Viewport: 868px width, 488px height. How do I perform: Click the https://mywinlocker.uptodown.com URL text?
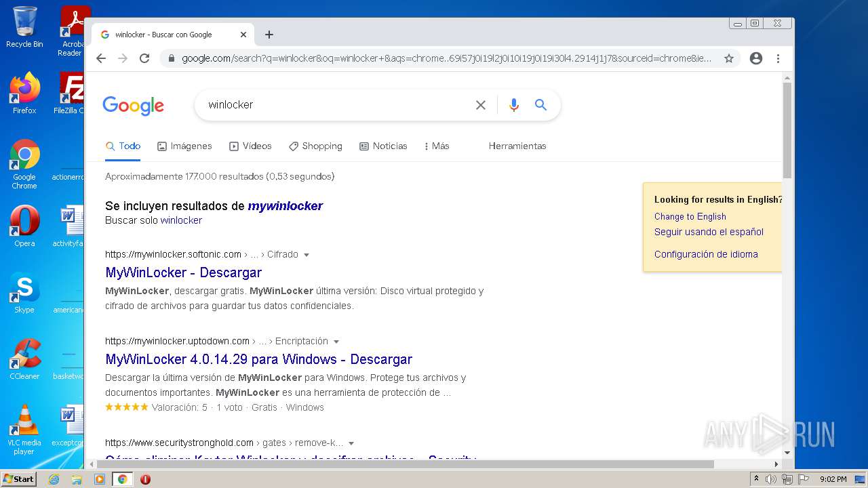point(177,342)
